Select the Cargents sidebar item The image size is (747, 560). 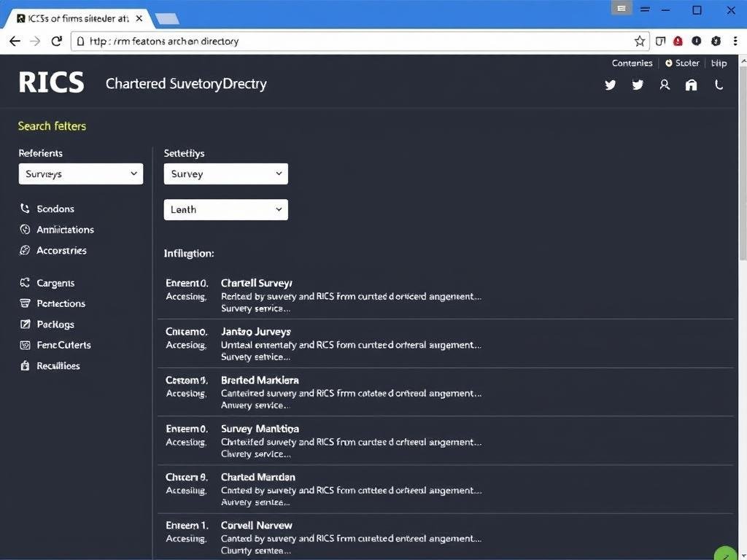pos(55,283)
